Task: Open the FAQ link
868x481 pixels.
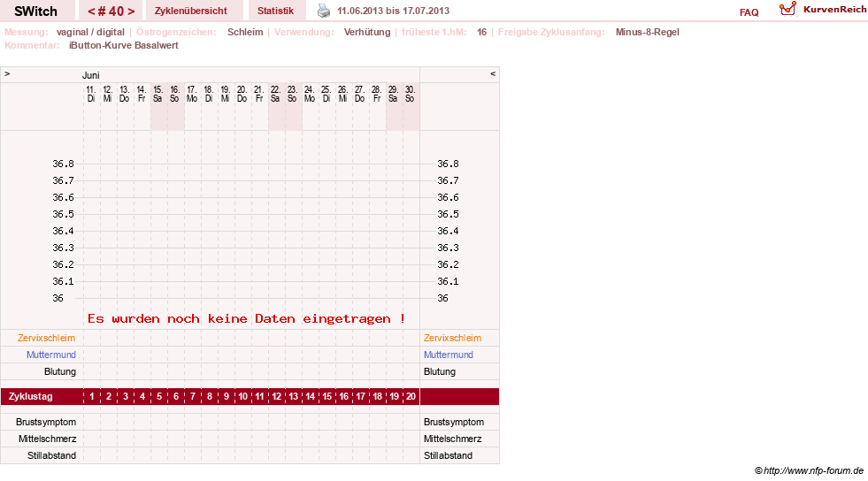Action: pos(749,12)
